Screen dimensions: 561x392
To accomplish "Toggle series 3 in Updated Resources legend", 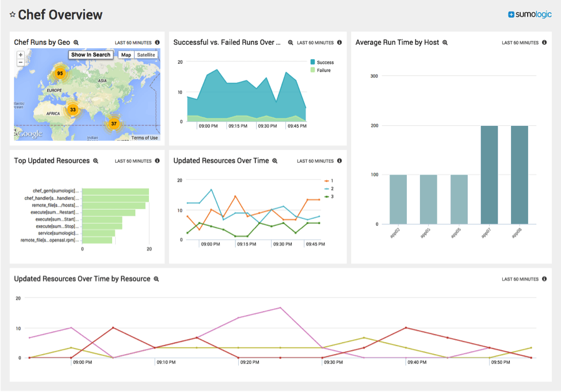I will [x=331, y=197].
